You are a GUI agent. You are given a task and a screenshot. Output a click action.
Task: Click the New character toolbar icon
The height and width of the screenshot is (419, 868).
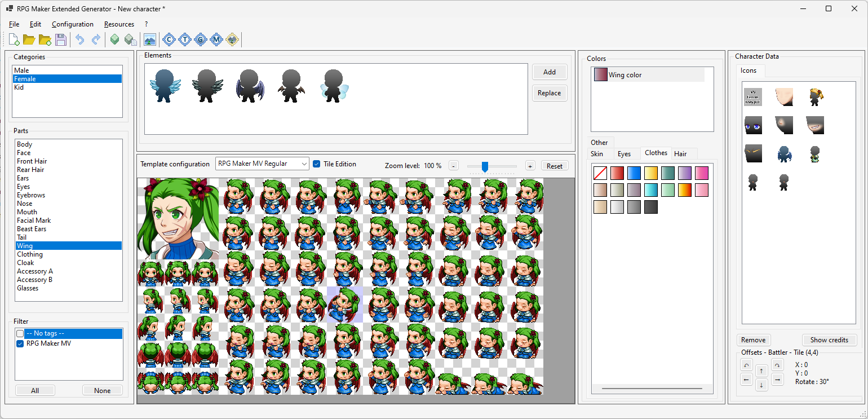[14, 39]
